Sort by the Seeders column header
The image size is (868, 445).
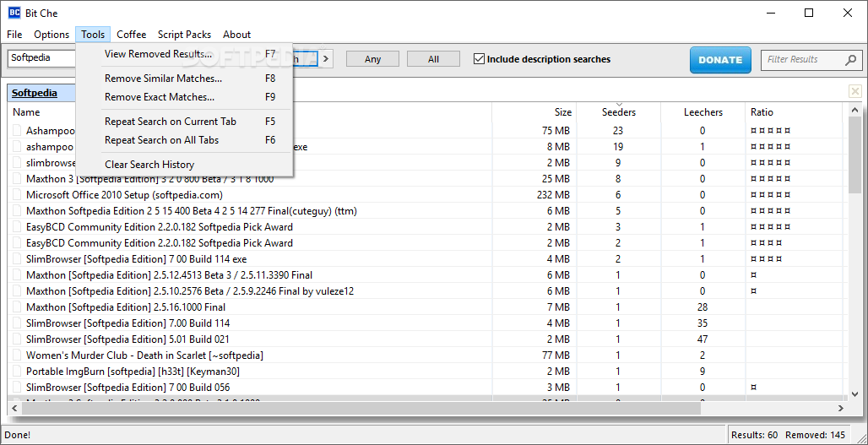[618, 111]
